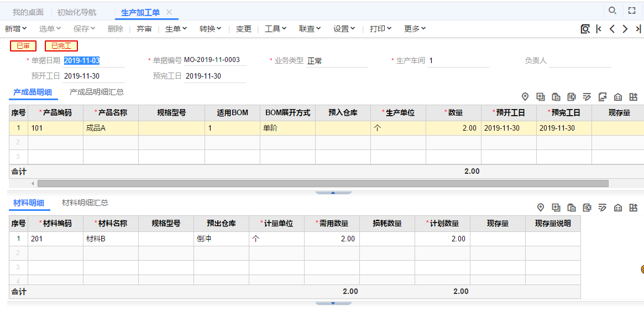
Task: Open the 新增 dropdown menu
Action: [x=16, y=29]
